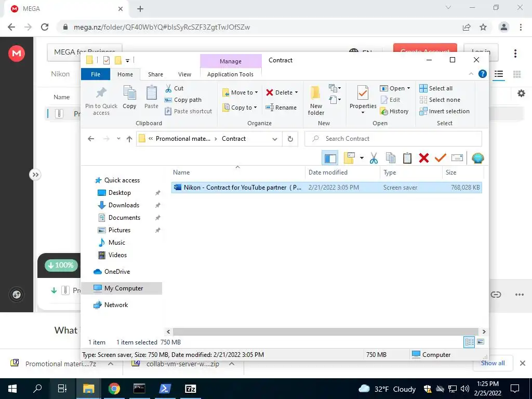Screen dimensions: 532x399
Task: Open the Move to dropdown
Action: coord(240,92)
